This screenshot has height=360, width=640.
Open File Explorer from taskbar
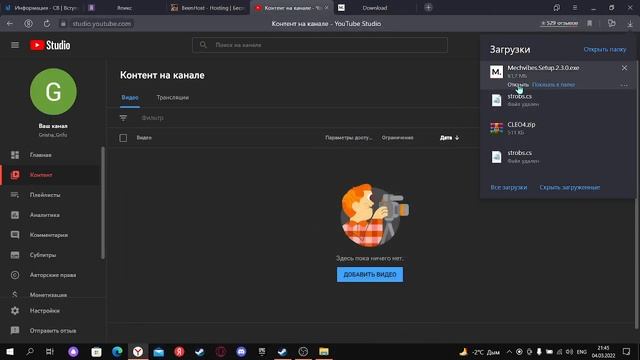(x=324, y=351)
